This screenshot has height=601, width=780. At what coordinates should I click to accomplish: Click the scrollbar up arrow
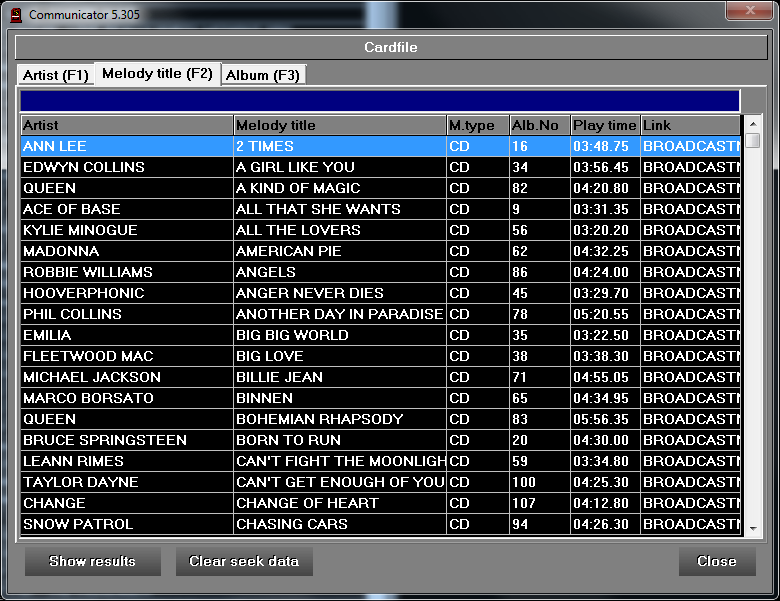tap(753, 123)
